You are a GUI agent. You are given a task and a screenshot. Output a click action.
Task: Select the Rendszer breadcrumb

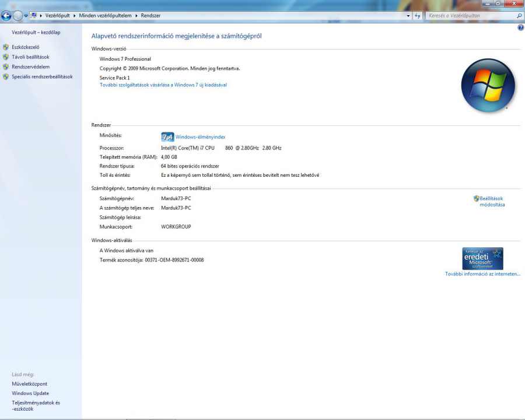coord(150,16)
